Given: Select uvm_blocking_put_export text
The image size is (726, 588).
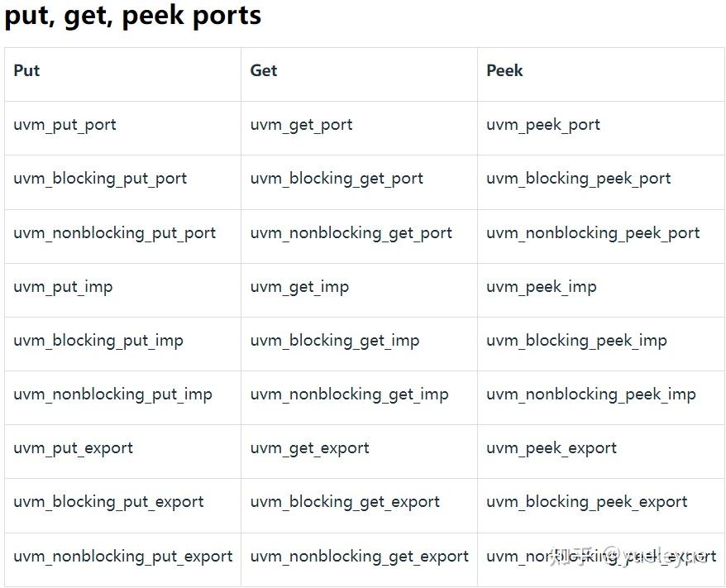Looking at the screenshot, I should tap(108, 502).
